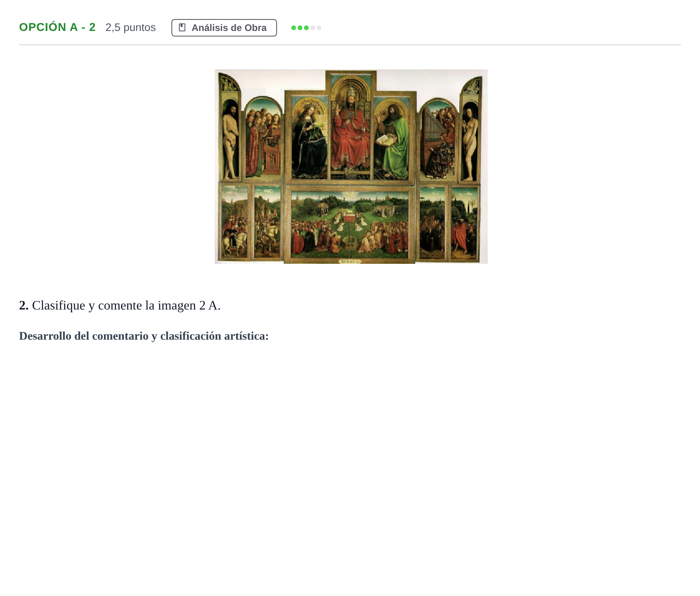Click the green difficulty dots indicator

(306, 28)
